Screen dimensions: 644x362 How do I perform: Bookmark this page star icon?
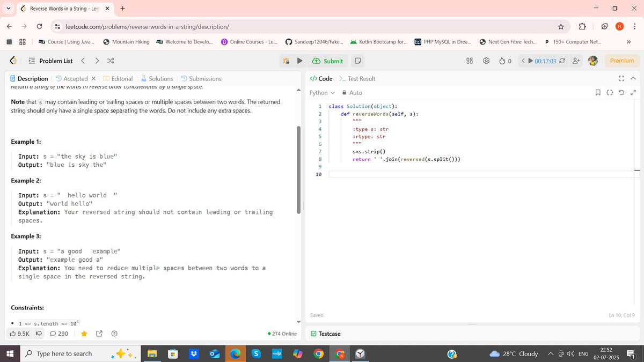point(561,26)
